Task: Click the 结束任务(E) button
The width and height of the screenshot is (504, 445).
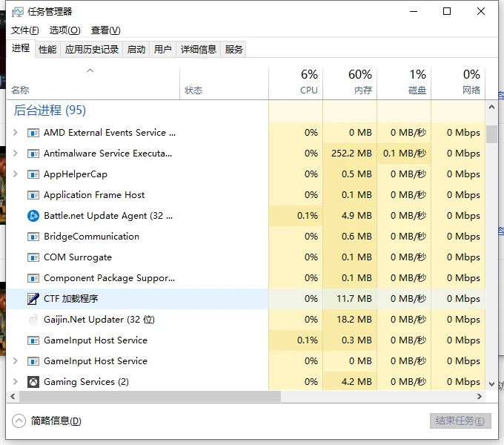Action: click(460, 421)
